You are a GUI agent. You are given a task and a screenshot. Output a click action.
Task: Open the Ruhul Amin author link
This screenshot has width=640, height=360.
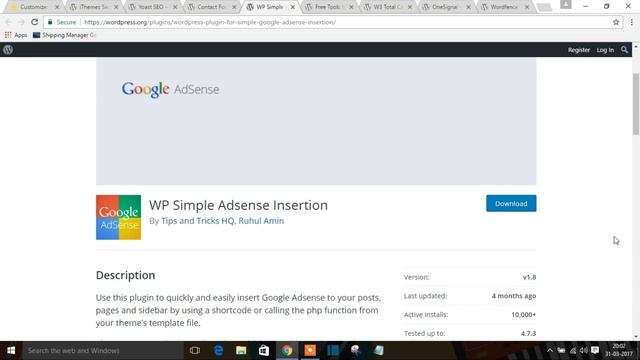pyautogui.click(x=261, y=221)
